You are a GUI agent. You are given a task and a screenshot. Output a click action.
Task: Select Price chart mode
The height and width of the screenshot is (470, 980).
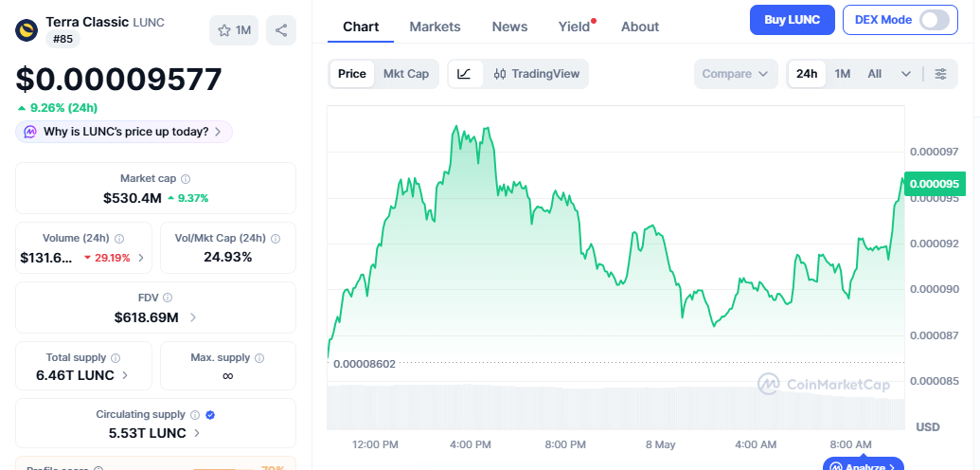(x=352, y=74)
